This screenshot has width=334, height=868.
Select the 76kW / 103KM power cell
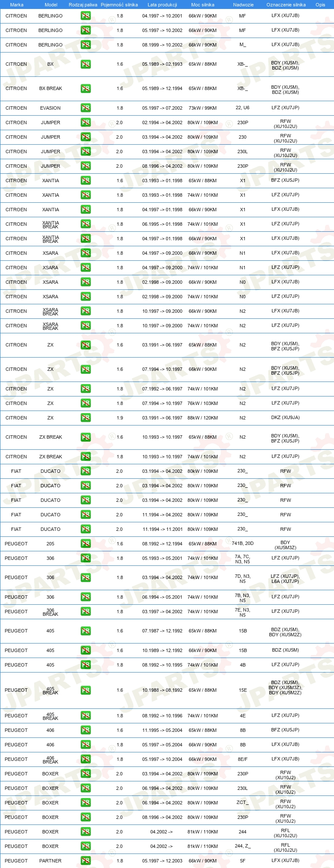coord(203,403)
